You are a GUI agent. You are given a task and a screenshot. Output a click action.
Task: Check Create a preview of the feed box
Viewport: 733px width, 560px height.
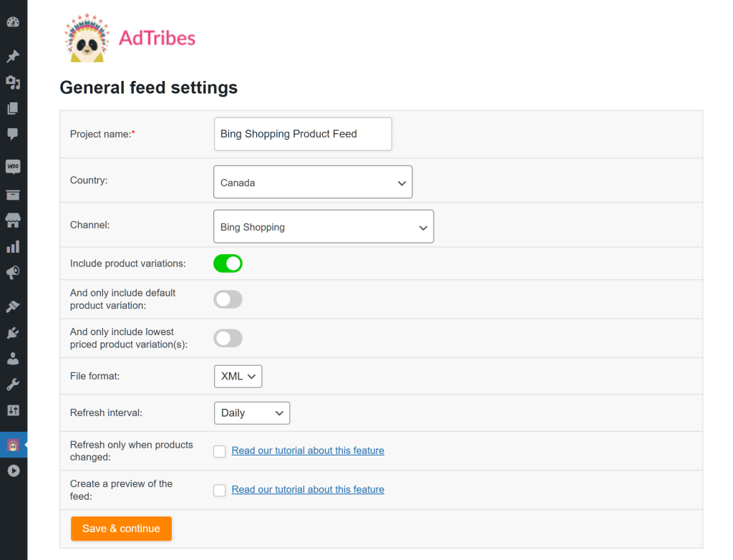pyautogui.click(x=219, y=490)
